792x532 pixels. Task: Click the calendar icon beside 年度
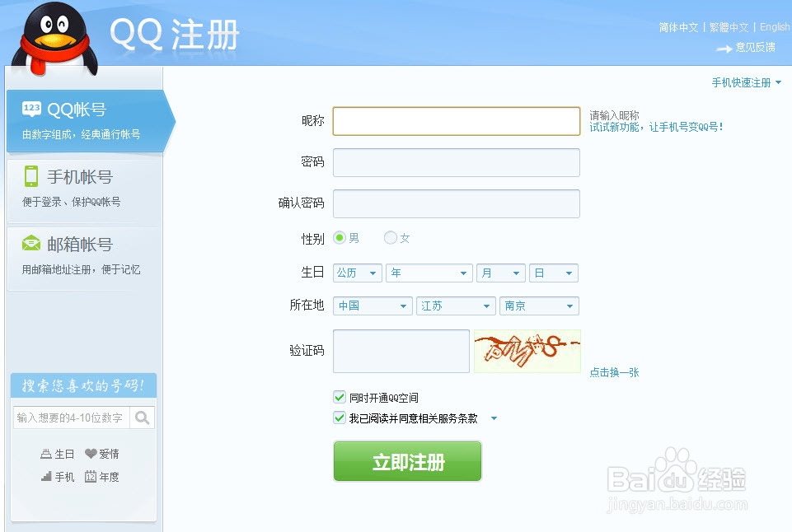pos(91,476)
